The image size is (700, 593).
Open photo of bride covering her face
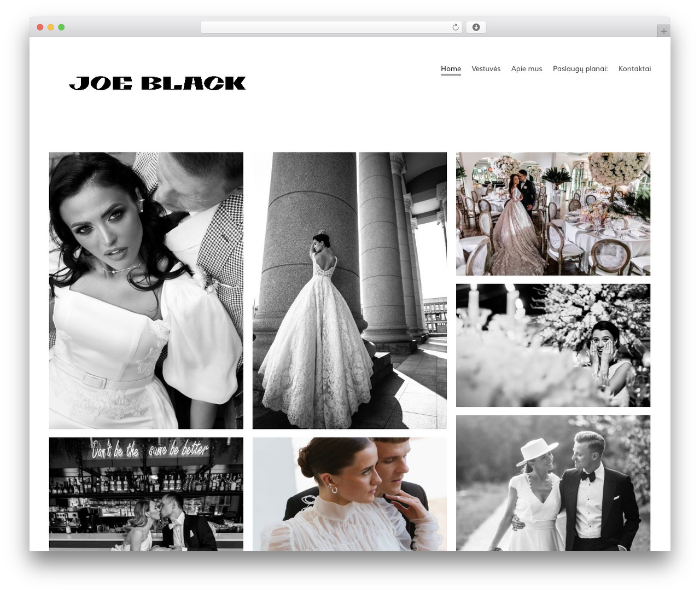pos(553,345)
